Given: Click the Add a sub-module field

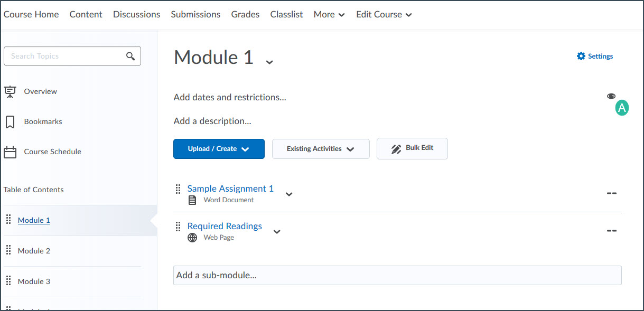Looking at the screenshot, I should click(397, 275).
